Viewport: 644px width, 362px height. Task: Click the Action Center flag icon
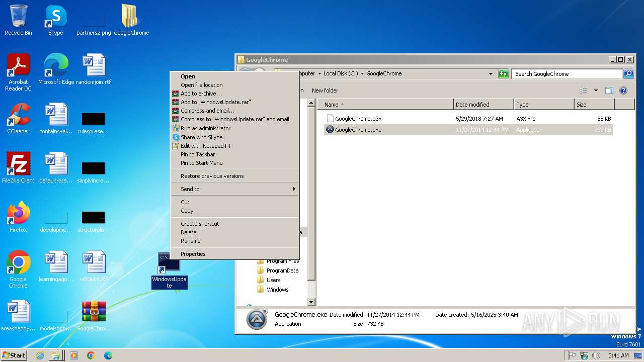(572, 355)
